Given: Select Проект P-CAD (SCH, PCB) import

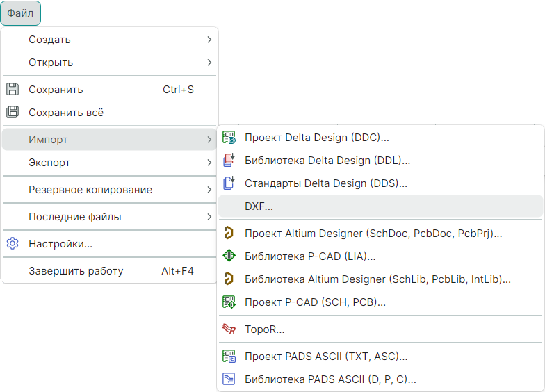Looking at the screenshot, I should coord(315,302).
